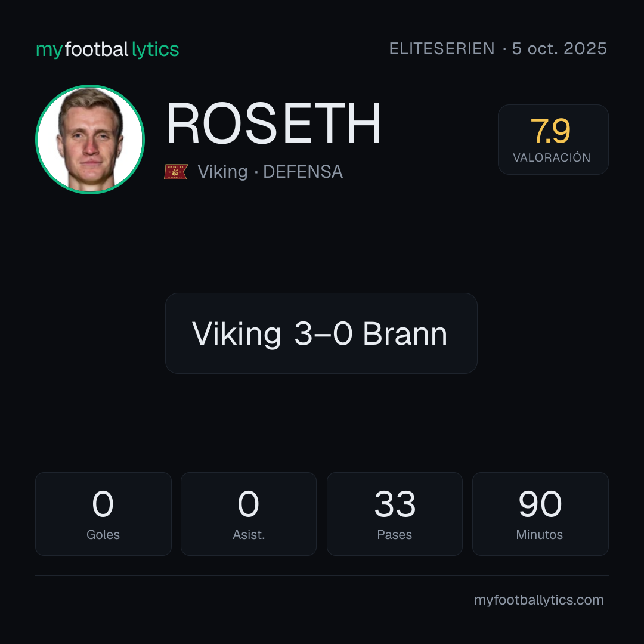Click the 5 oct. 2025 date text
This screenshot has height=644, width=644.
coord(559,49)
